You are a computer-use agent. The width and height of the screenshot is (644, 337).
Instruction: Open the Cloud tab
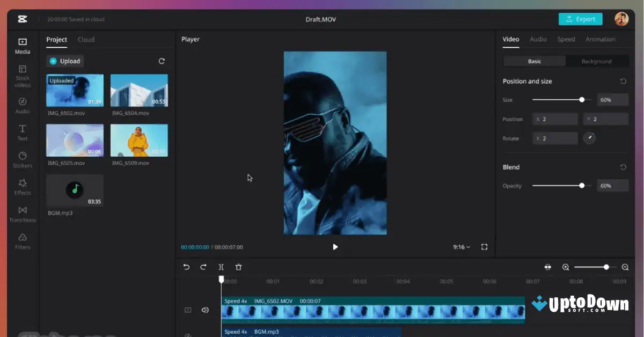[x=86, y=39]
